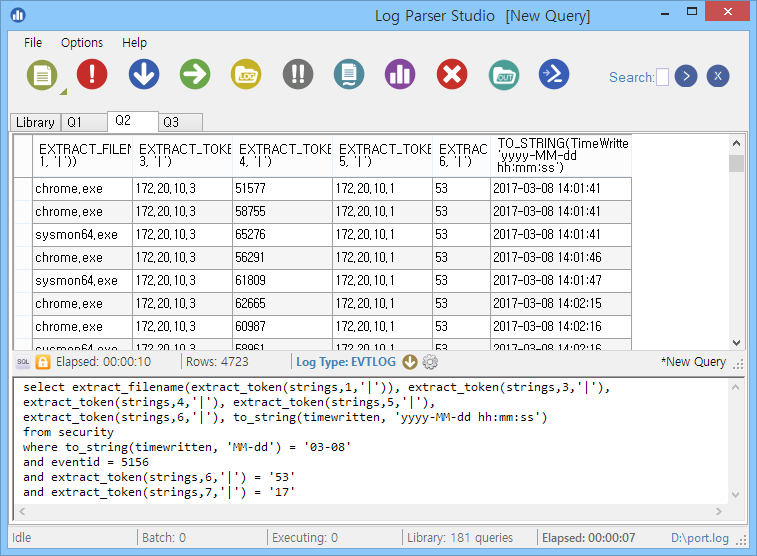757x556 pixels.
Task: Switch to the Library tab
Action: coord(35,122)
